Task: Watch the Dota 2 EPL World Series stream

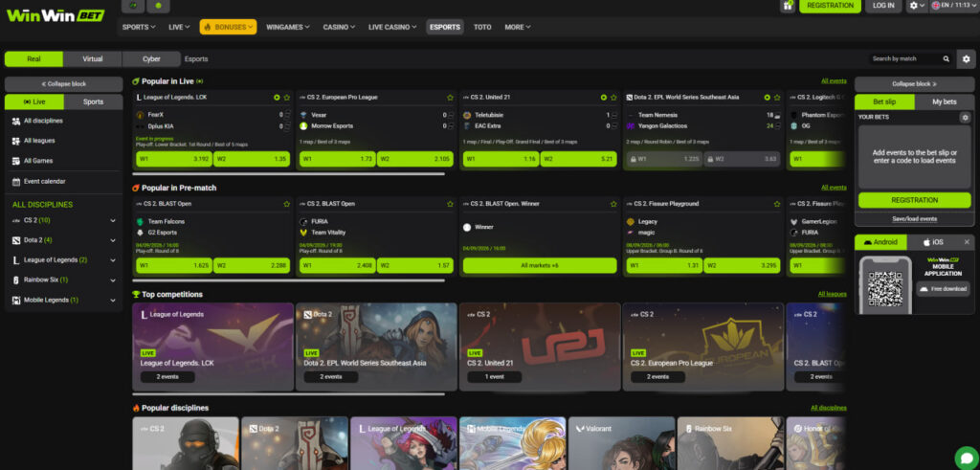Action: coord(767,98)
